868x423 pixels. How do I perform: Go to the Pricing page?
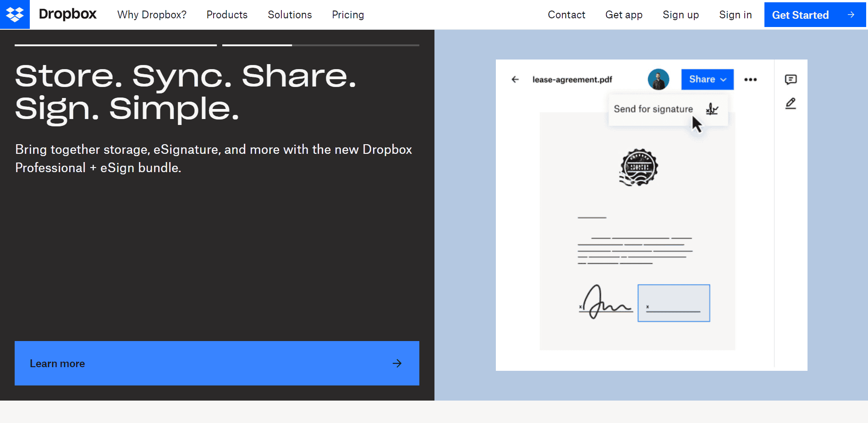click(348, 15)
